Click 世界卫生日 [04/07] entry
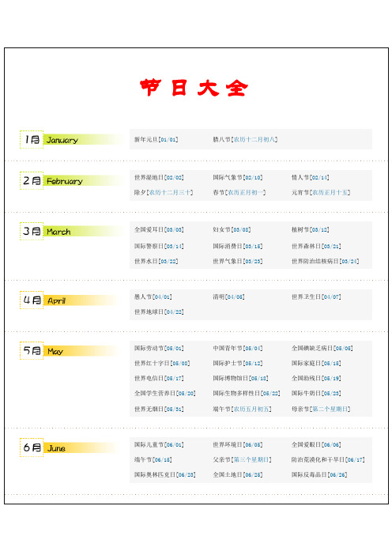392x555 pixels. point(316,296)
